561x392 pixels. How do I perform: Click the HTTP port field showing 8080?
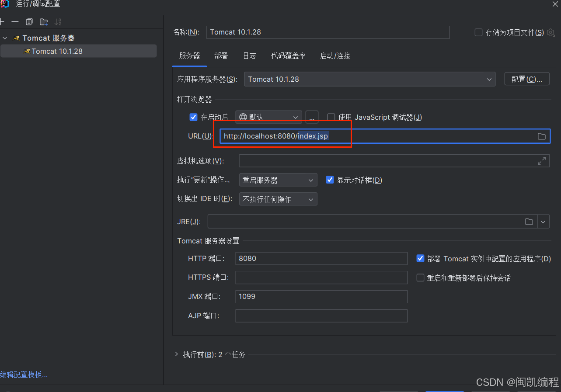pyautogui.click(x=321, y=259)
